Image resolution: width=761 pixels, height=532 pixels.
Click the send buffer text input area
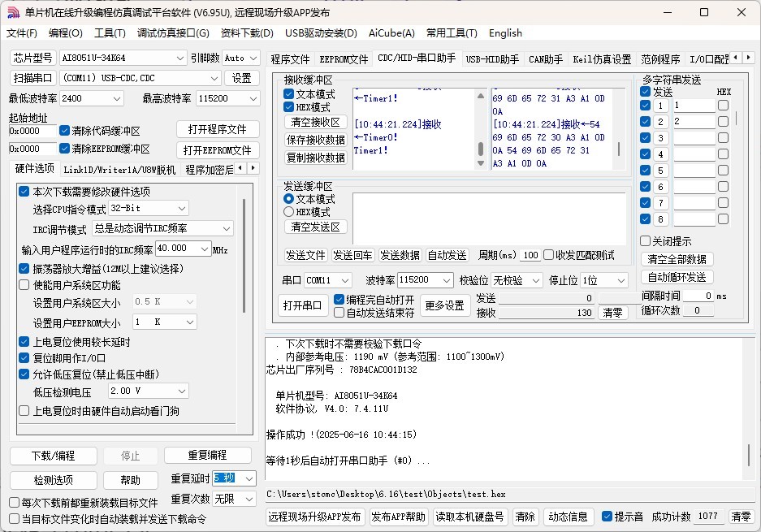coord(489,218)
